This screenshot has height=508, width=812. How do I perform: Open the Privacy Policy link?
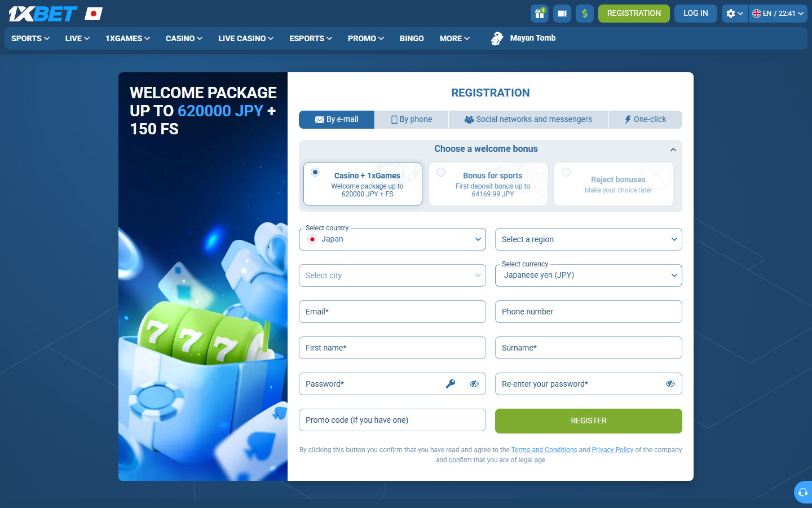coord(612,450)
